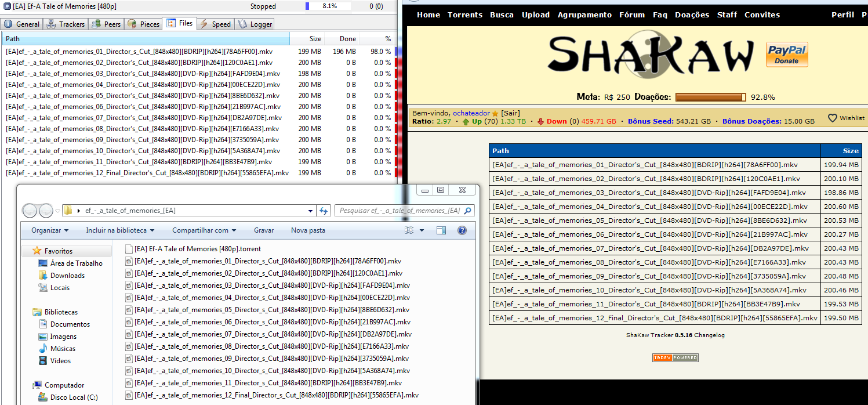The height and width of the screenshot is (405, 868).
Task: Click the Explorer help question mark icon
Action: coord(462,230)
